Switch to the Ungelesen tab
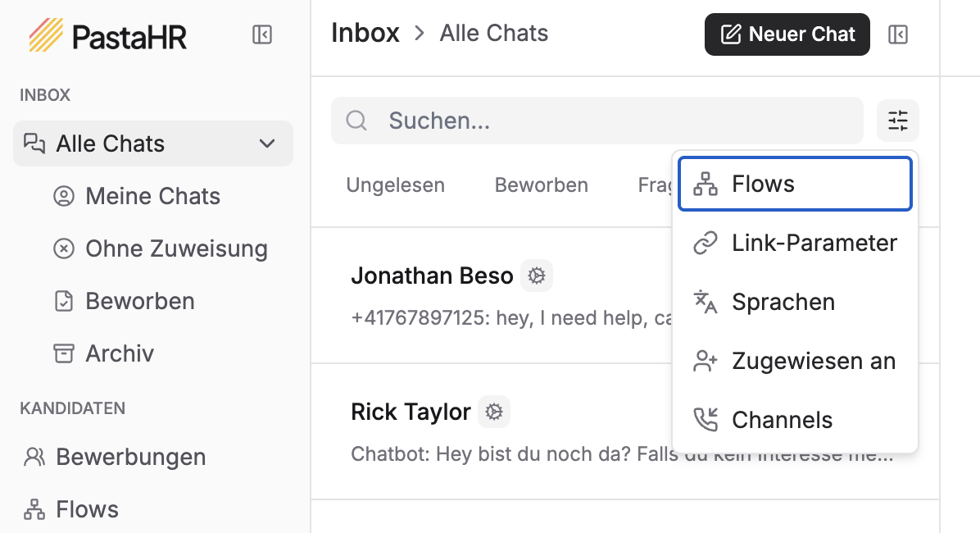Viewport: 980px width, 533px height. click(395, 185)
